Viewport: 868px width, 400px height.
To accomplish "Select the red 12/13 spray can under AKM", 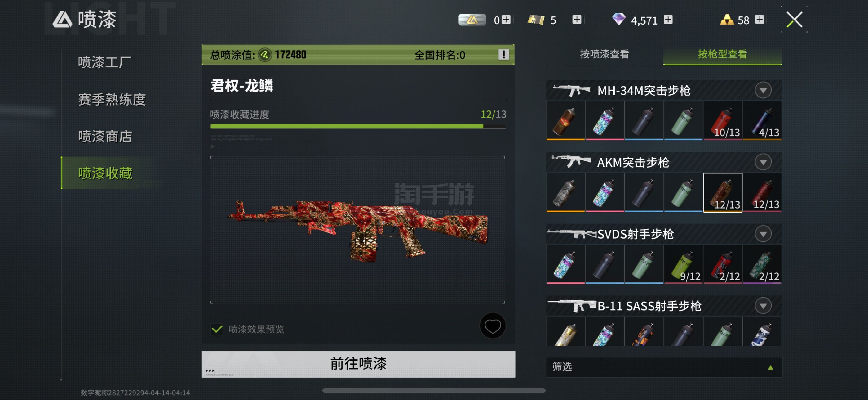I will [x=762, y=193].
